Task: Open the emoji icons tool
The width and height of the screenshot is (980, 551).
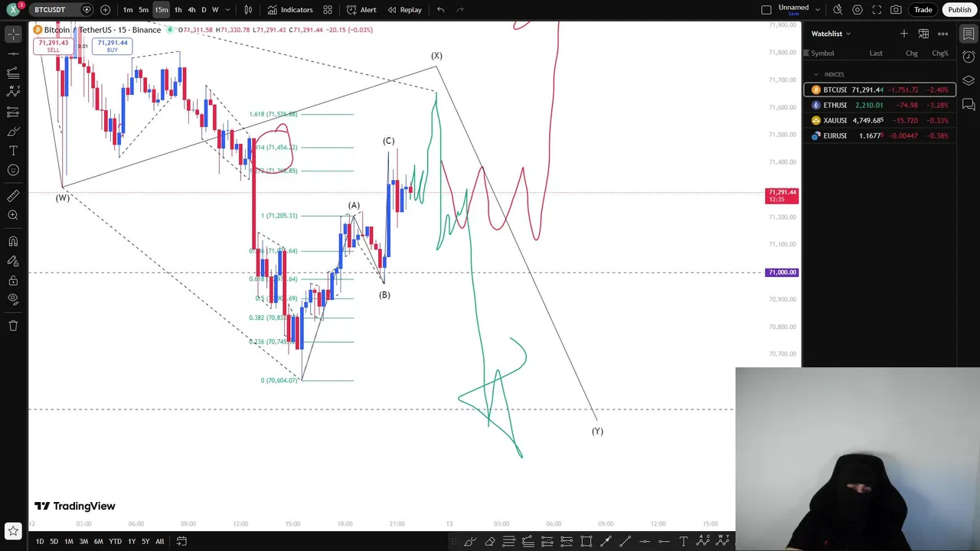Action: pyautogui.click(x=13, y=171)
